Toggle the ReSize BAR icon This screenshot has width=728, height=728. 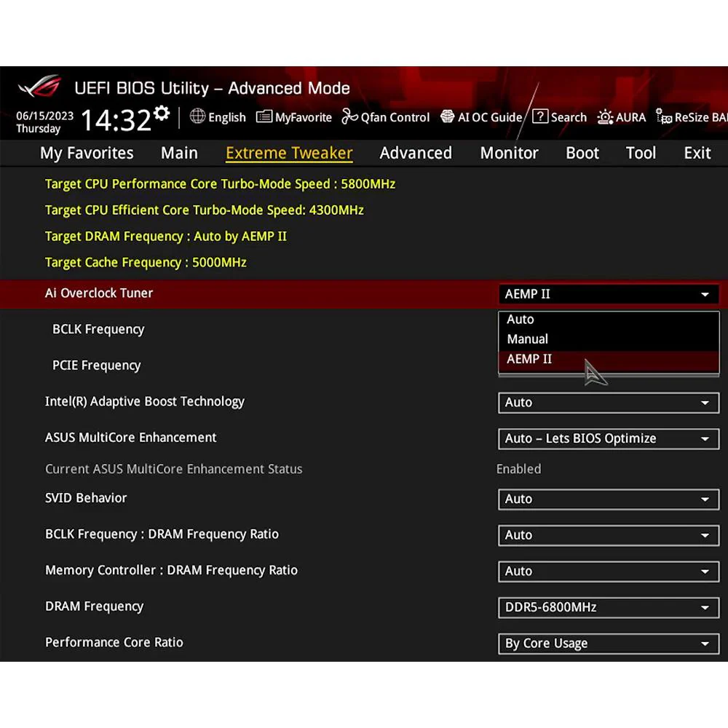coord(663,116)
